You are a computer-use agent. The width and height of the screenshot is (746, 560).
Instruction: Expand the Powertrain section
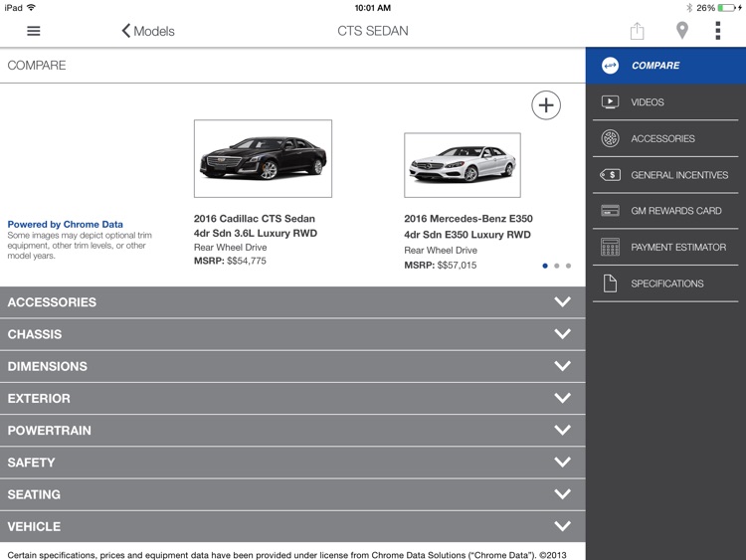point(292,431)
